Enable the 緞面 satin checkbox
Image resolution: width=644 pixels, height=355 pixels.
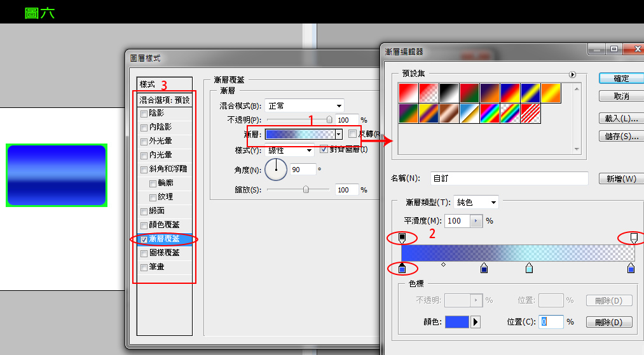tap(144, 211)
